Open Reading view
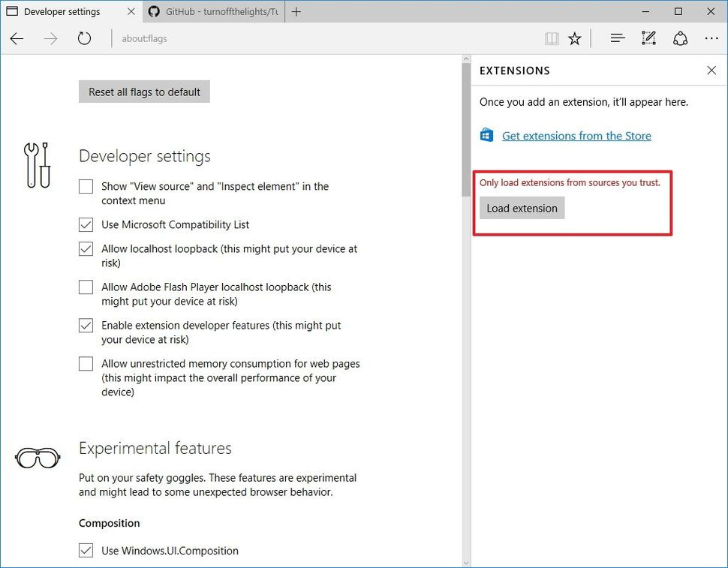 552,38
